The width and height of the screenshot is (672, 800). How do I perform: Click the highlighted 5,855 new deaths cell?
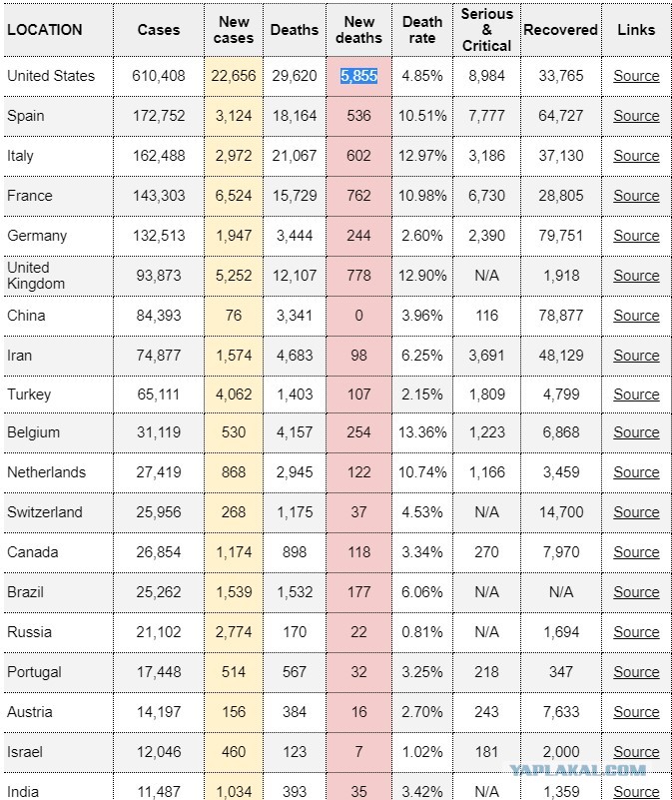click(x=358, y=76)
